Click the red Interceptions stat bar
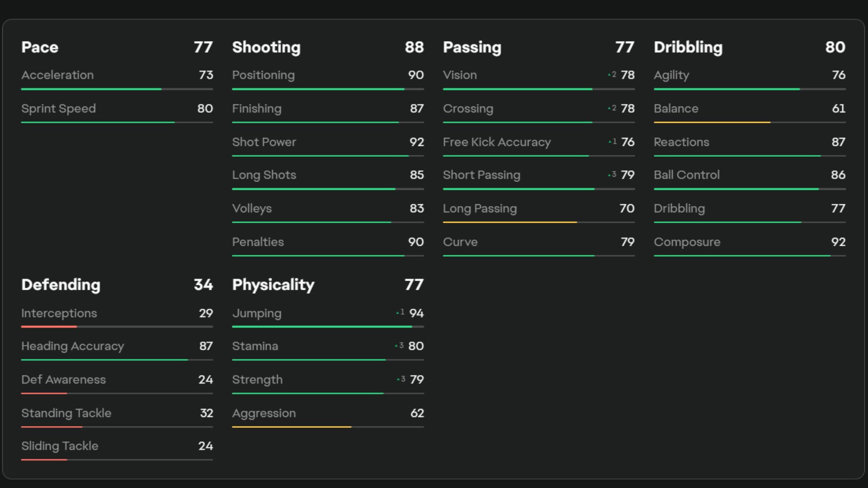This screenshot has width=868, height=488. point(49,326)
